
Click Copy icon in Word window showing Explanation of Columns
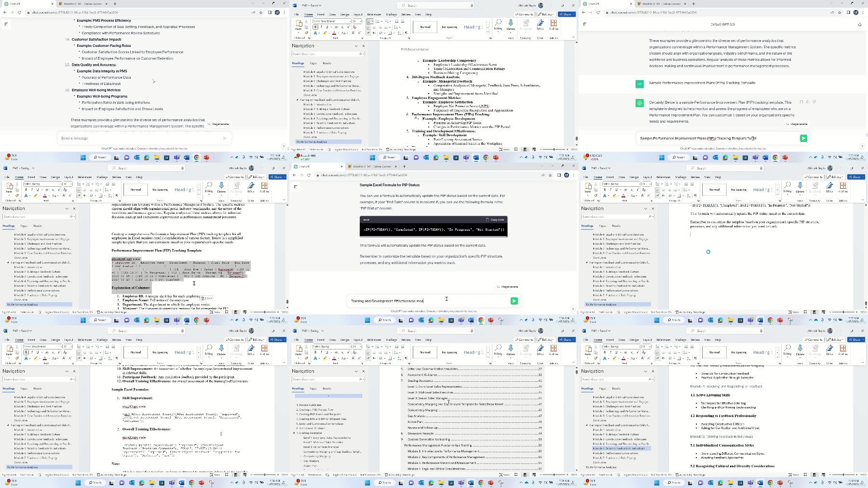(x=17, y=190)
